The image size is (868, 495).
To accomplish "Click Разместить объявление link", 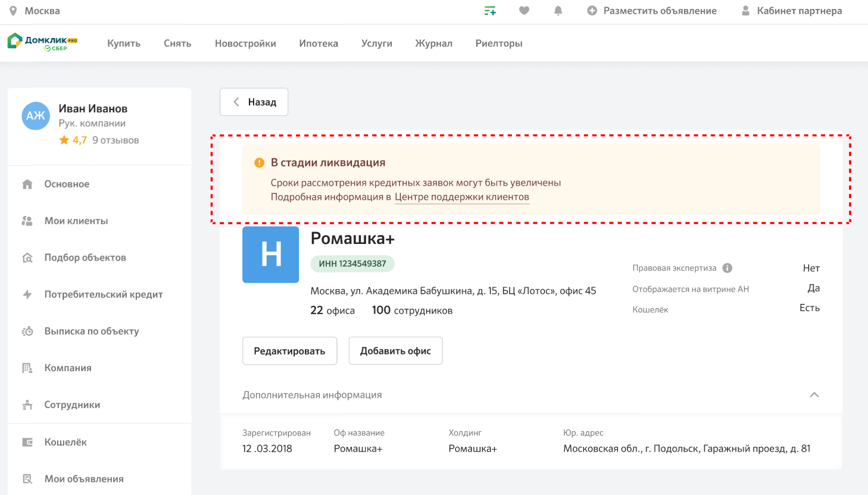I will [x=660, y=11].
